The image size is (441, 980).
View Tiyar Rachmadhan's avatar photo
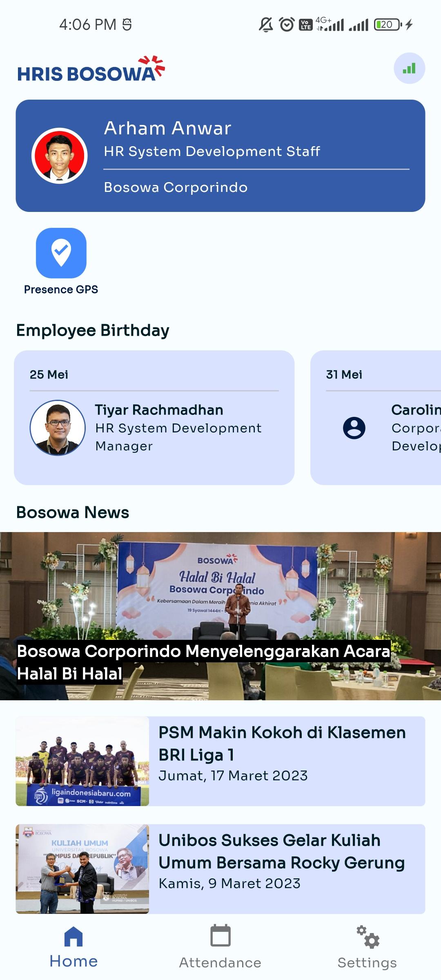click(x=58, y=428)
